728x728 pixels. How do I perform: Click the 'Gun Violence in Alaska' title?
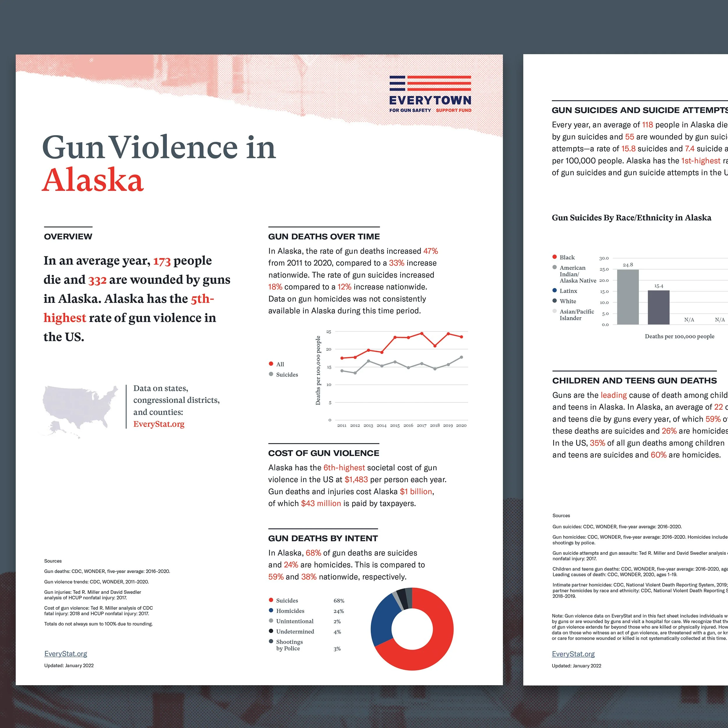tap(159, 163)
